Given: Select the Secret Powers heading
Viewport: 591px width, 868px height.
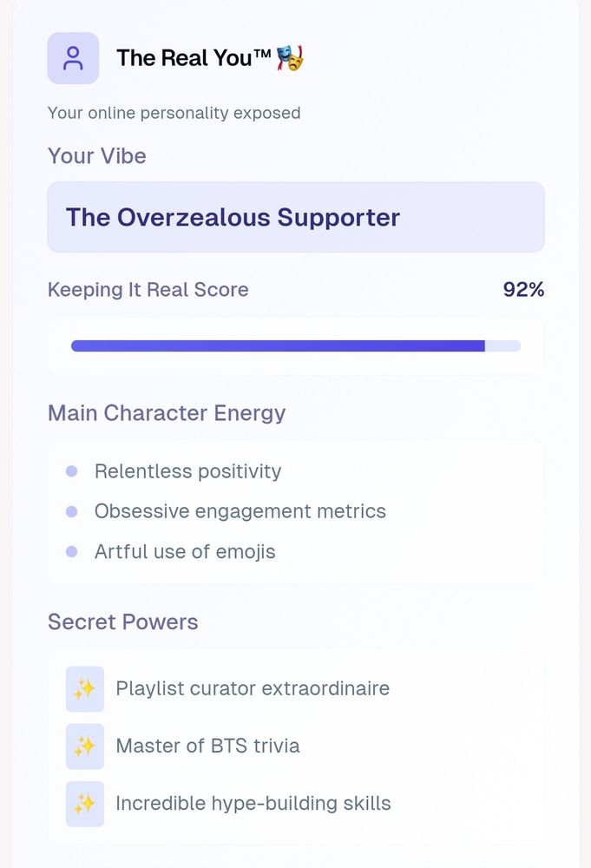Looking at the screenshot, I should (x=123, y=622).
